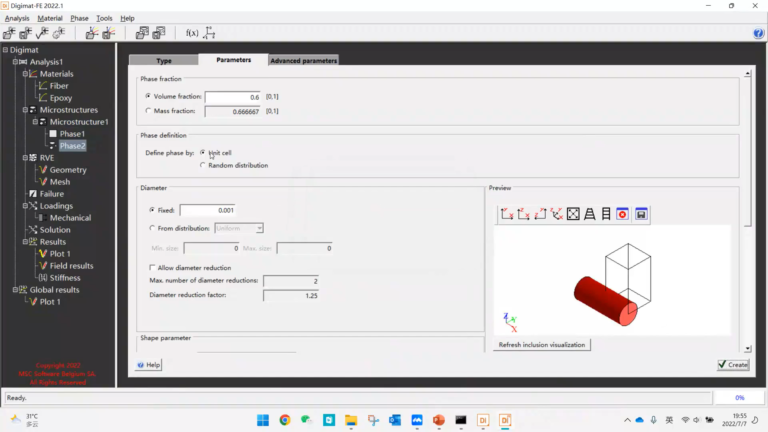
Task: Click the parameters panel vertical scrollbar
Action: pyautogui.click(x=747, y=152)
